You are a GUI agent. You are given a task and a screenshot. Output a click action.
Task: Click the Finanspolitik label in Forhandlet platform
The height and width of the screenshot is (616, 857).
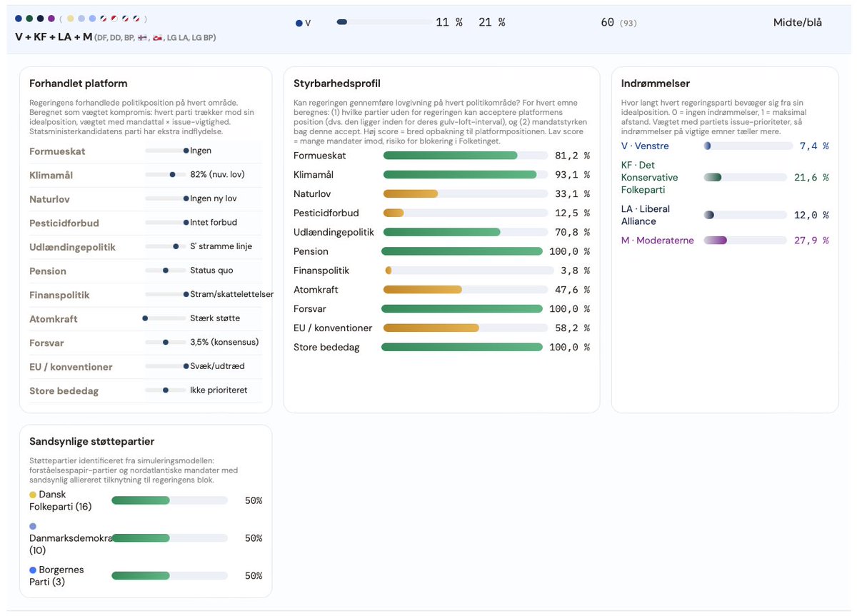[x=59, y=295]
